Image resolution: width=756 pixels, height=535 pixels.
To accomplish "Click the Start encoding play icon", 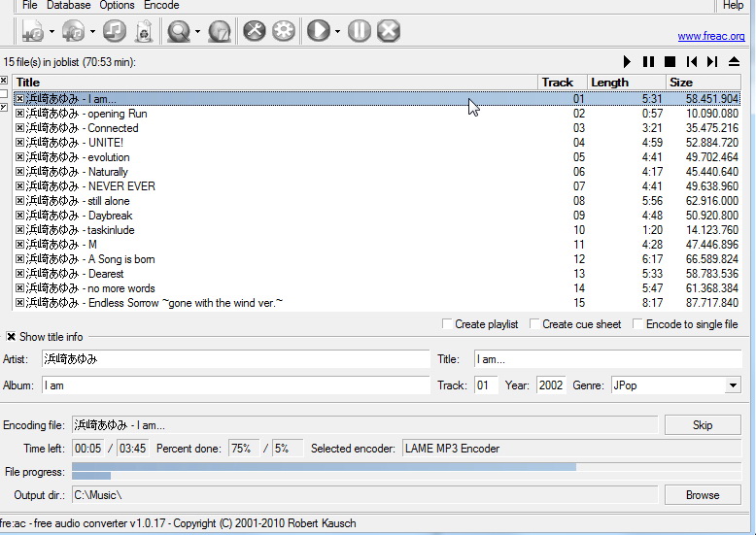I will pyautogui.click(x=318, y=31).
